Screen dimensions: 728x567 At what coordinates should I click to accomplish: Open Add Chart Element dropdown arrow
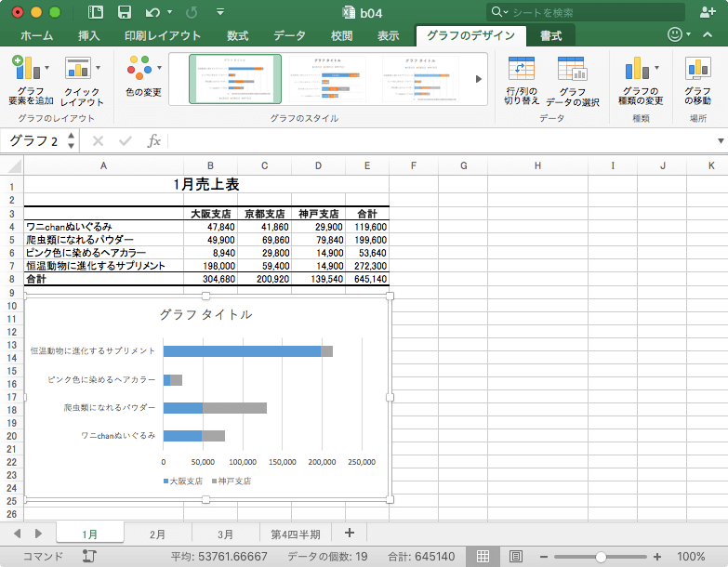pos(46,68)
